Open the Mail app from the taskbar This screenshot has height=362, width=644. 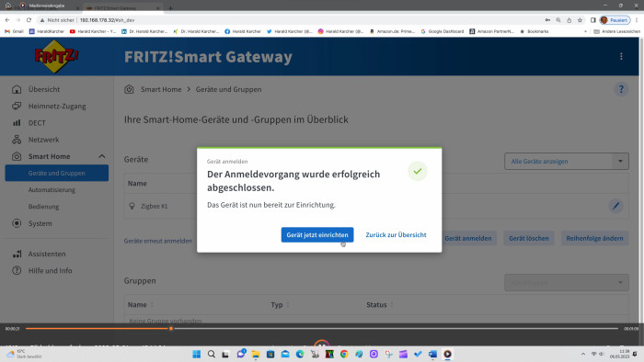click(285, 354)
